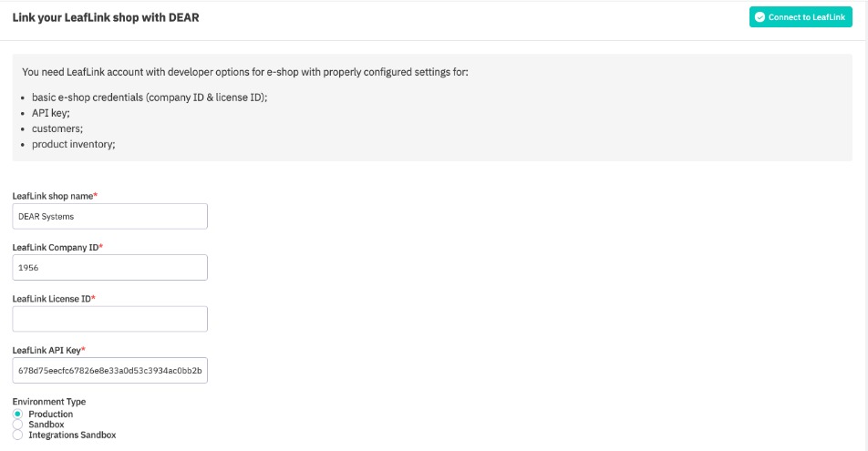
Task: Click the checkmark icon on Connect button
Action: (x=759, y=17)
